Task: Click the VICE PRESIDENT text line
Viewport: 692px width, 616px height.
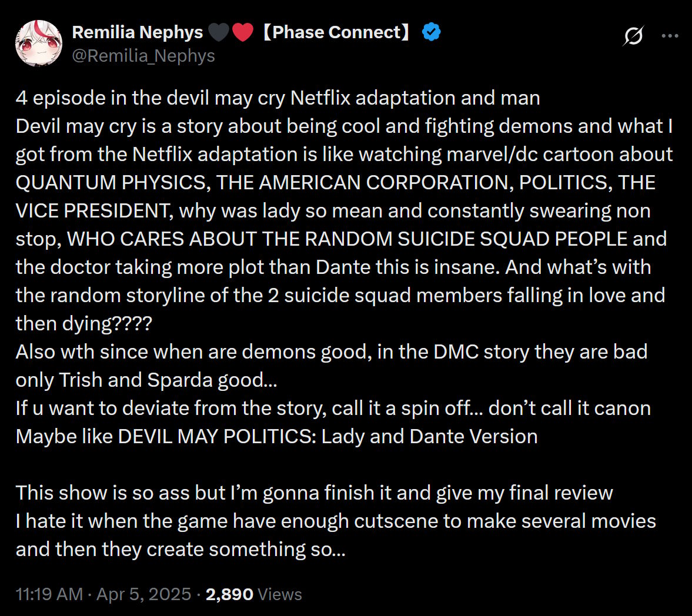Action: [x=333, y=211]
